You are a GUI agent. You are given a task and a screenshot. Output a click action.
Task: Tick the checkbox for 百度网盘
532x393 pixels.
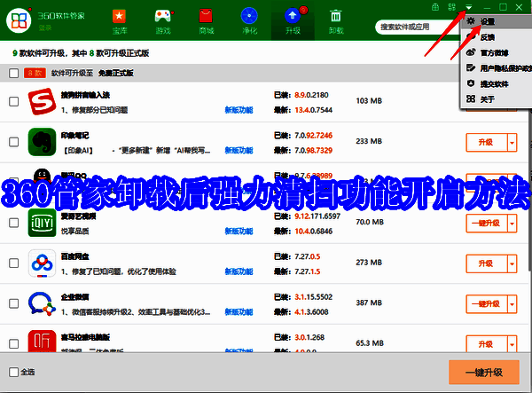13,263
